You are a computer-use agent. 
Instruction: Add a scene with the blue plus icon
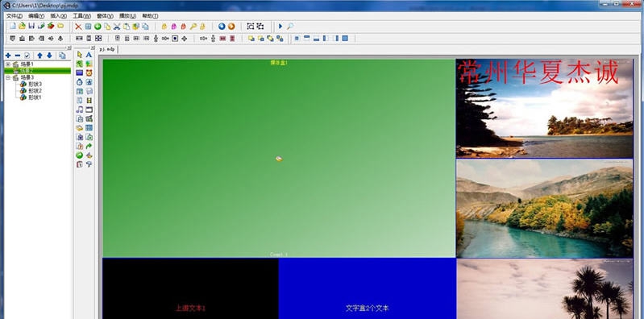tap(8, 56)
